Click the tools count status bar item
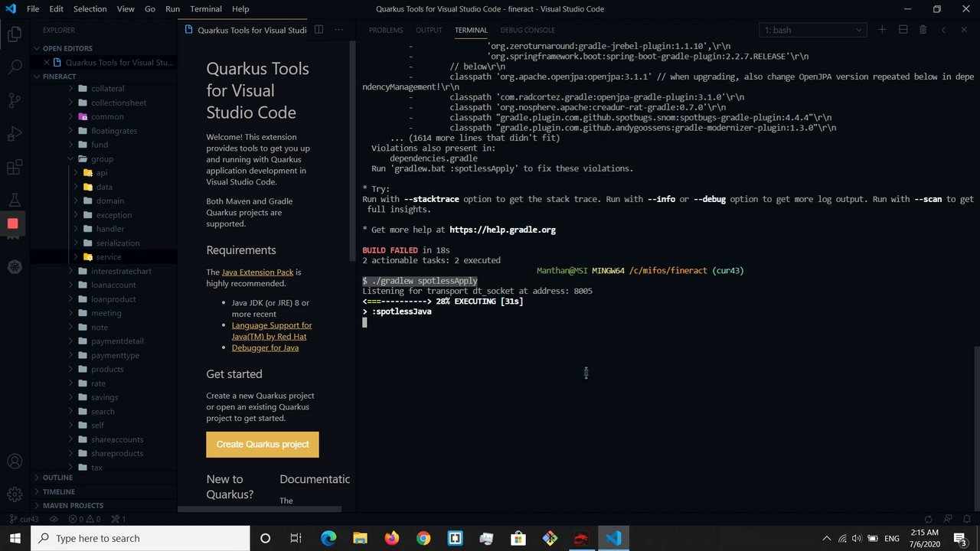The width and height of the screenshot is (980, 551). click(119, 519)
